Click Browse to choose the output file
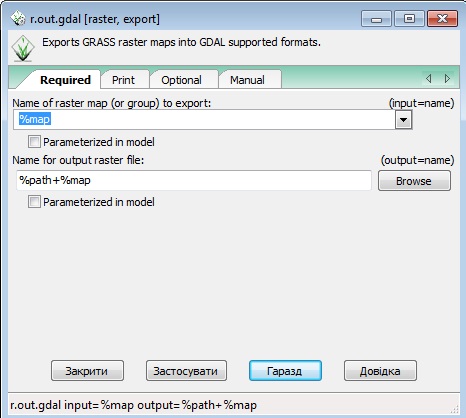Image resolution: width=466 pixels, height=418 pixels. 414,181
